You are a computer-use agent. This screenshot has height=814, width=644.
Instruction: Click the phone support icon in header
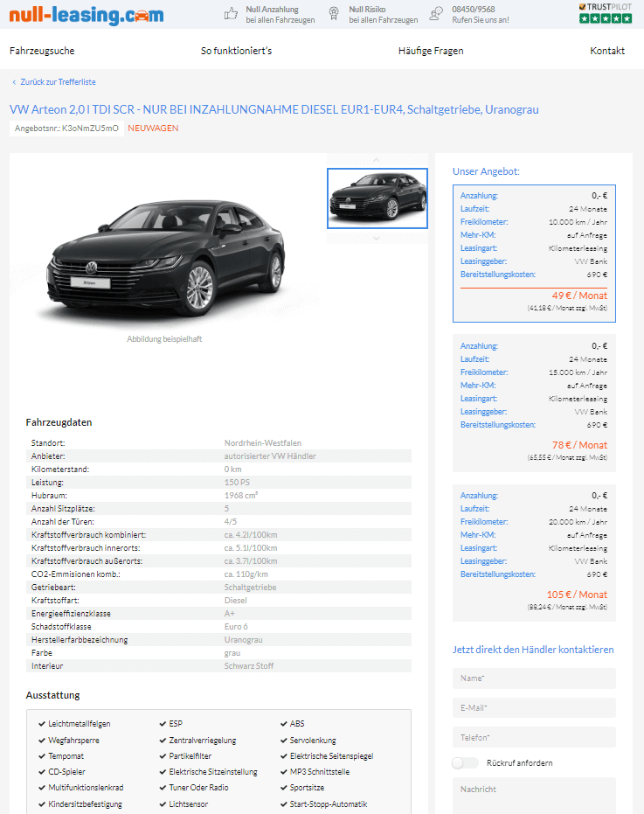point(436,14)
